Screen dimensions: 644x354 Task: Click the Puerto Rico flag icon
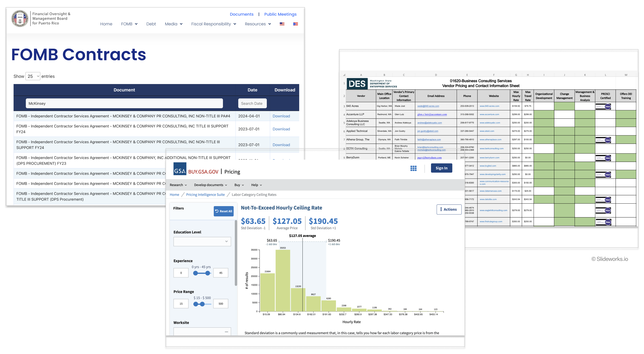click(296, 24)
